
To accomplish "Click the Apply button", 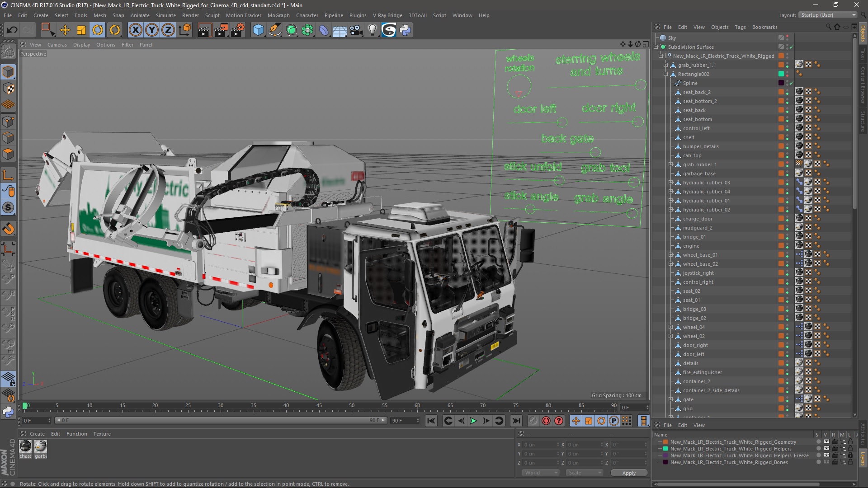I will pyautogui.click(x=629, y=473).
